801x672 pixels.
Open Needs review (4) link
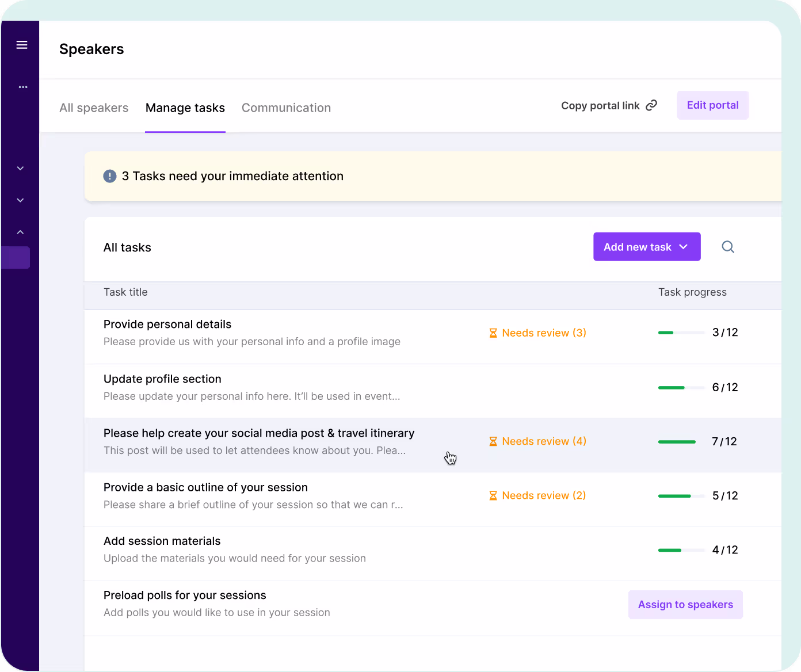544,441
